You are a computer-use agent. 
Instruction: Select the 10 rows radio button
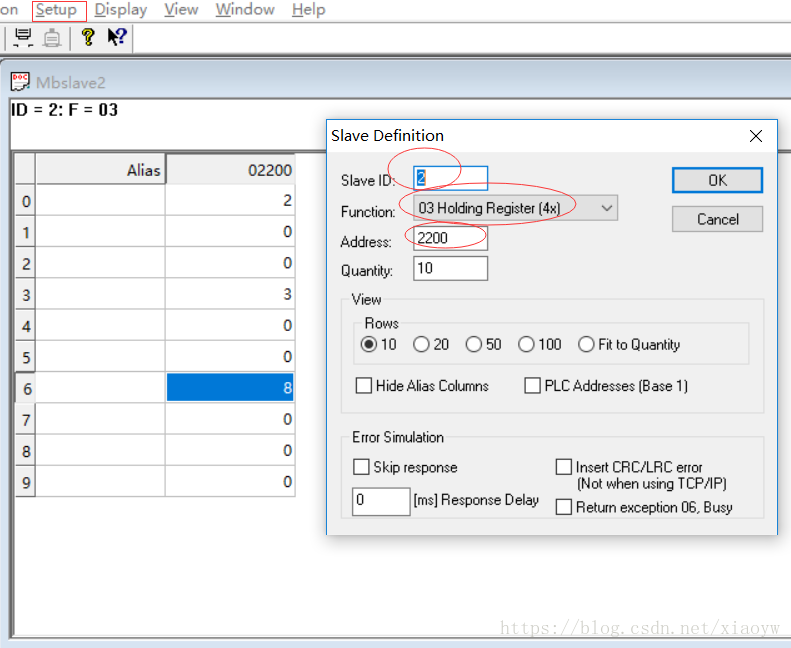[369, 344]
